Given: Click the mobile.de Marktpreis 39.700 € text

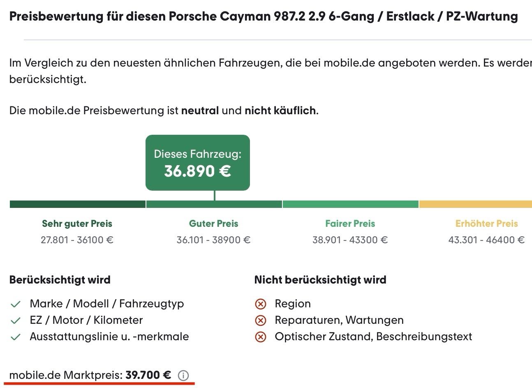Looking at the screenshot, I should click(x=90, y=375).
